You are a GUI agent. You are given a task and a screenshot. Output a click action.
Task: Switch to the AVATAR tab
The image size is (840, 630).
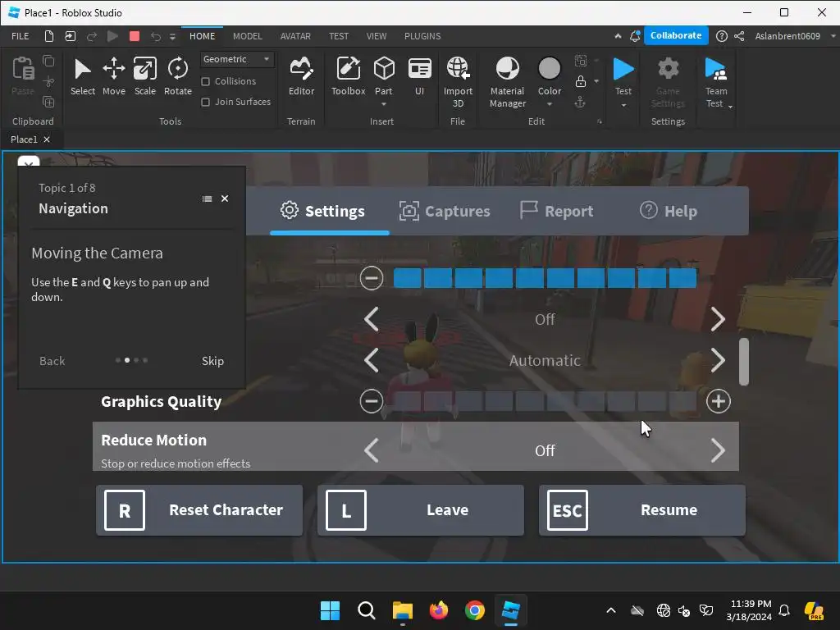click(x=295, y=36)
